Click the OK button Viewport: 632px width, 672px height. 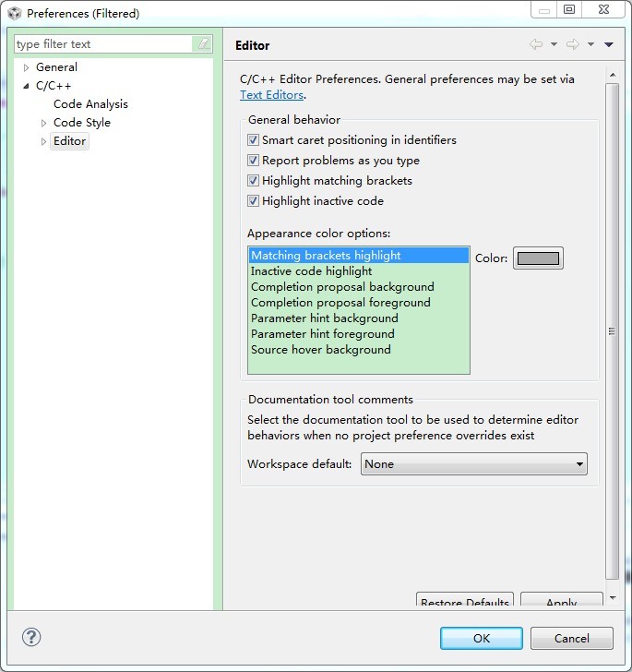[x=482, y=638]
